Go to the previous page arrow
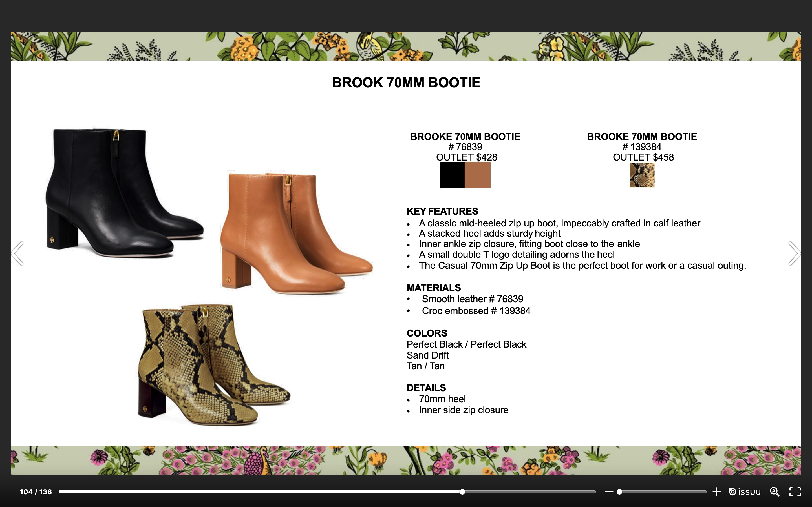 coord(17,253)
